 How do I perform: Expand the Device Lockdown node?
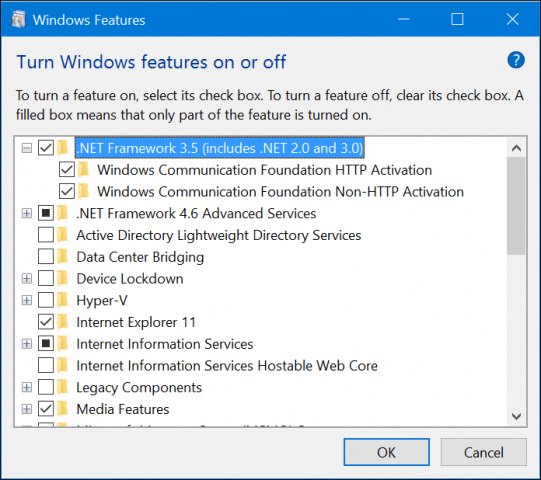pyautogui.click(x=27, y=278)
